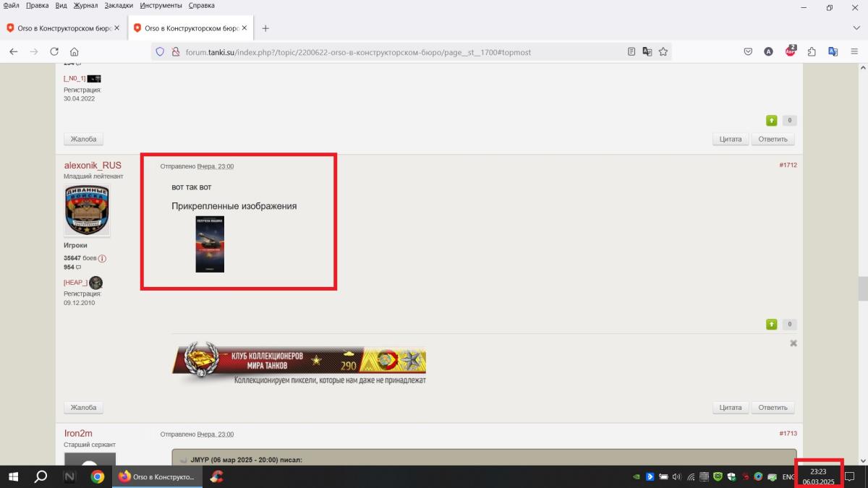Click the site security lock icon
This screenshot has width=868, height=488.
tap(175, 52)
